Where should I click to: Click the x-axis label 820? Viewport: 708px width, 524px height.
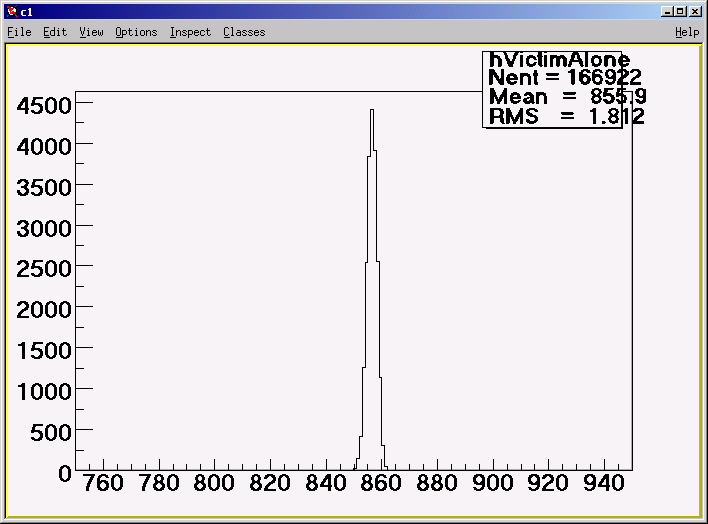click(270, 483)
